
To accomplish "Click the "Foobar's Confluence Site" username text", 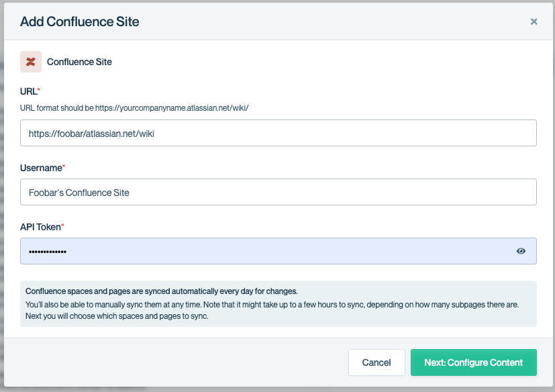I will click(x=79, y=193).
